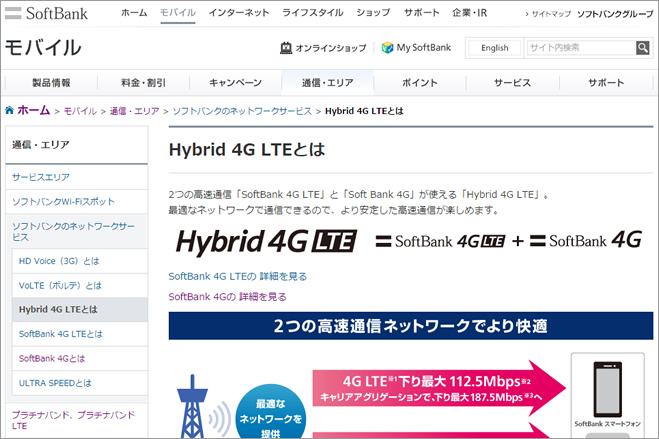Click ソフトバンクのネットワークサービス breadcrumb link
This screenshot has height=439, width=659.
pos(242,111)
